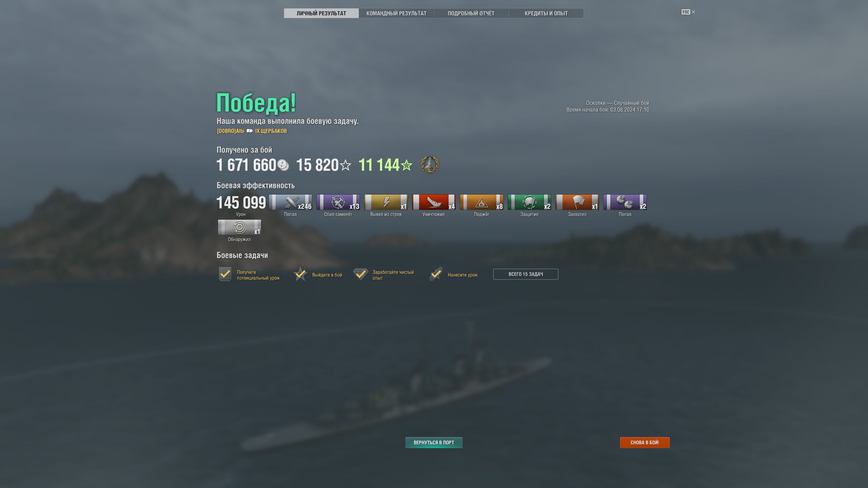Click the aircraft shot down ribbon x13
Viewport: 868px width, 488px height.
click(338, 202)
